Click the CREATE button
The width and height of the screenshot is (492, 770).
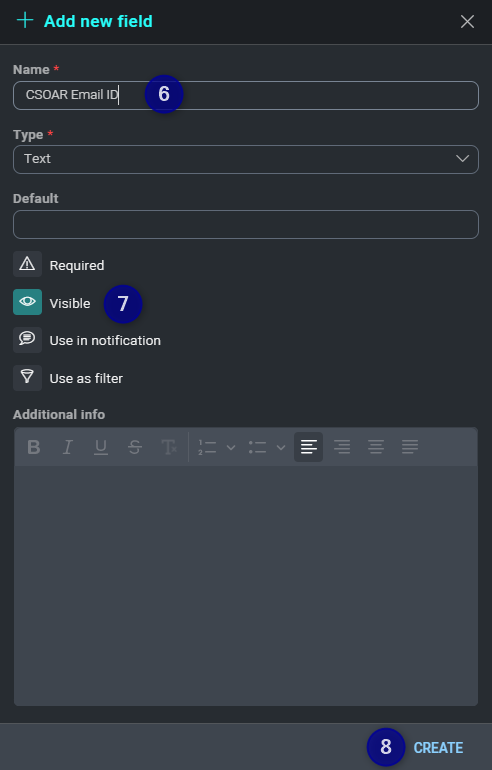pos(438,747)
